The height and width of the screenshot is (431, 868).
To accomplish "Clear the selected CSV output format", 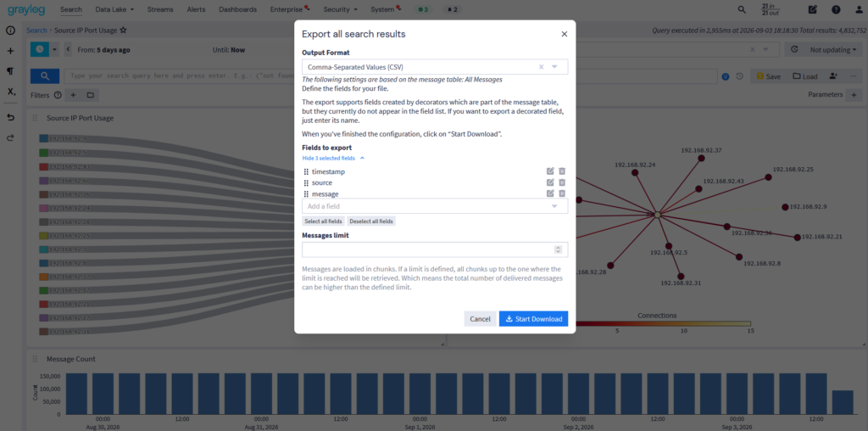I will [542, 67].
